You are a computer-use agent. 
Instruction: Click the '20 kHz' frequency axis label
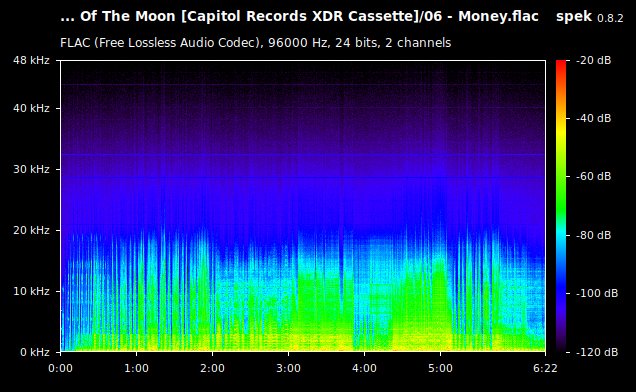click(31, 230)
